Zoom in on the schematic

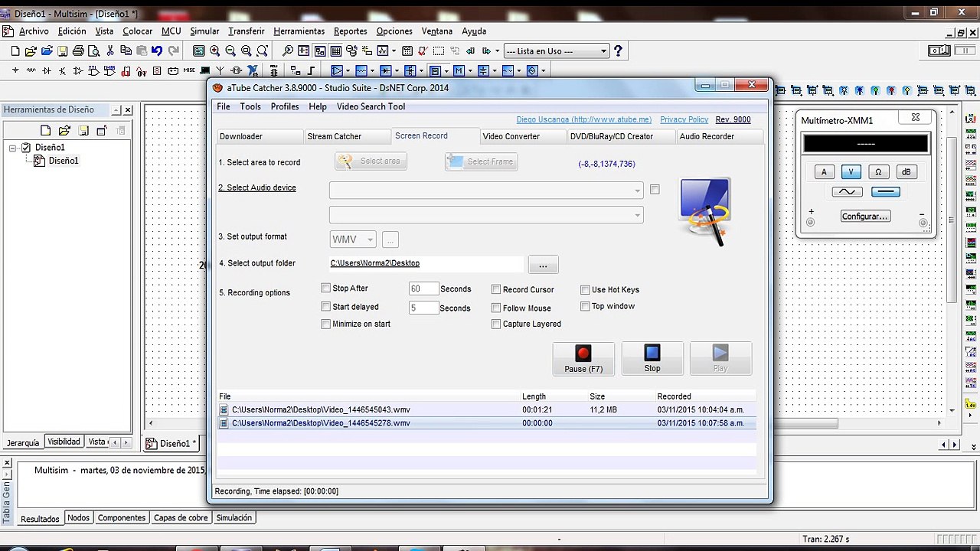215,51
